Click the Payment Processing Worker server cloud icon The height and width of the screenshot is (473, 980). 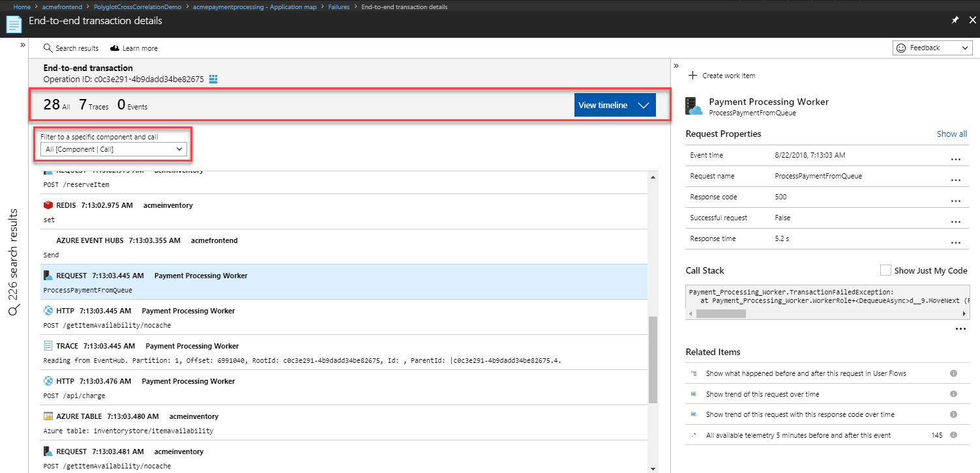(695, 107)
